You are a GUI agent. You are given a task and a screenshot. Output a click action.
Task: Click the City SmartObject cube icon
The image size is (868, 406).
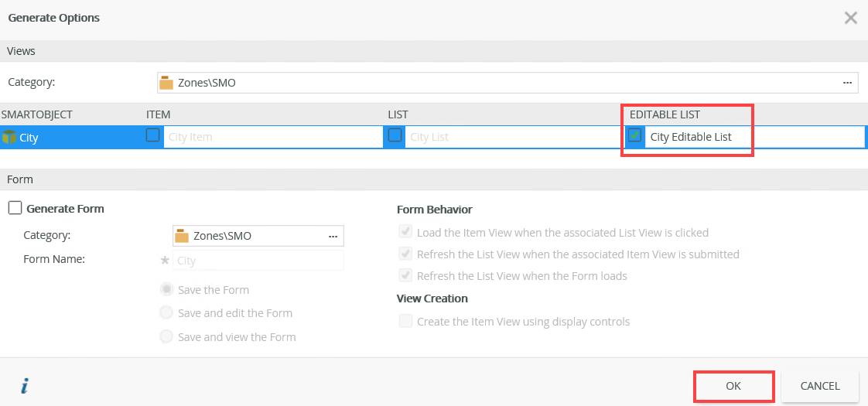point(9,137)
